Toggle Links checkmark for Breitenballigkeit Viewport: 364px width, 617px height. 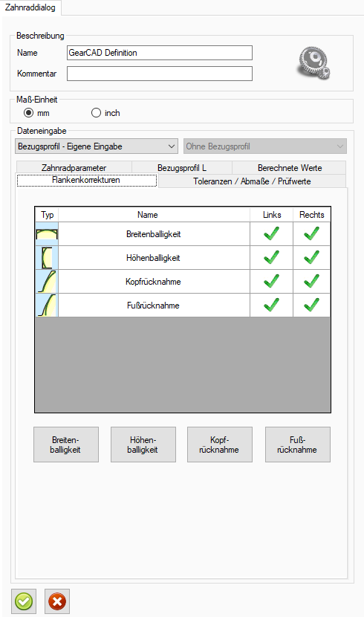click(271, 233)
